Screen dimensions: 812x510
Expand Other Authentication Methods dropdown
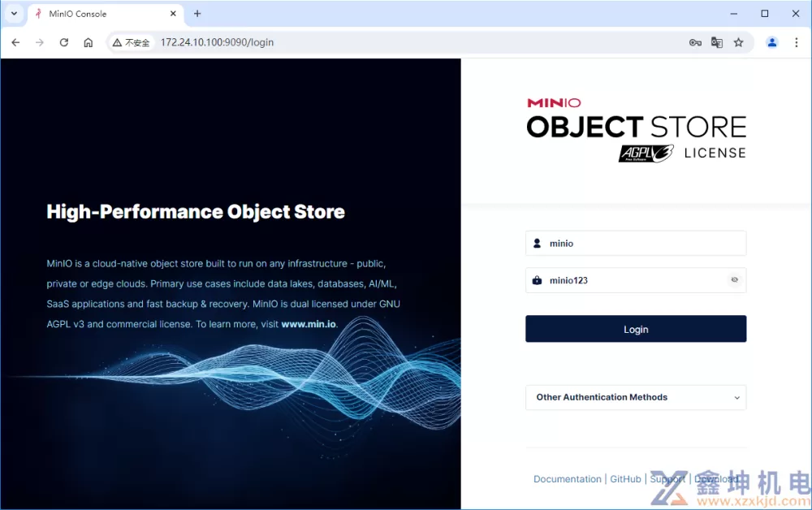click(636, 397)
